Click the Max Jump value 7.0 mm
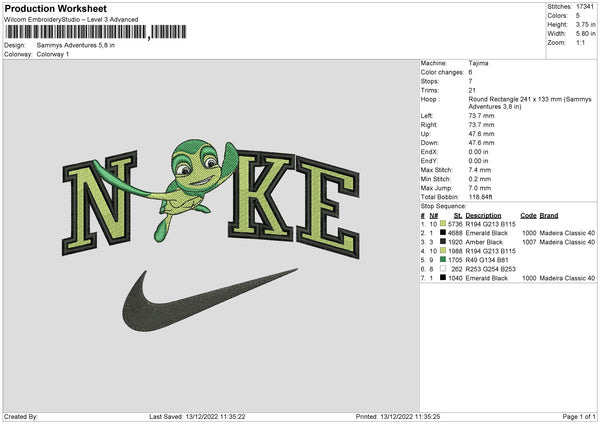 tap(479, 188)
